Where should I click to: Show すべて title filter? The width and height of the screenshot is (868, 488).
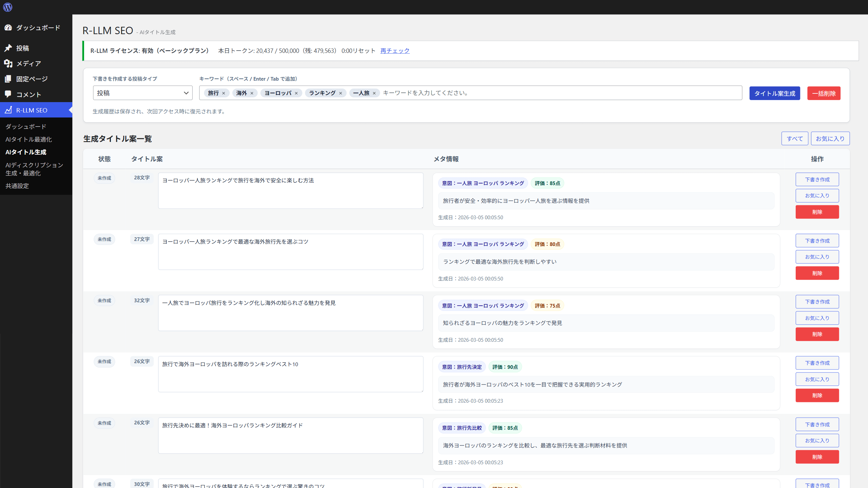[795, 139]
